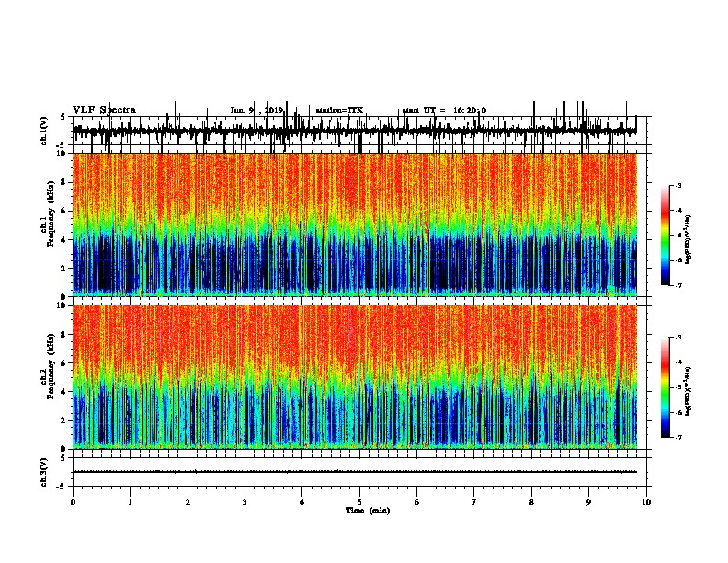Screen dimensions: 728x563
Task: Click the time-axis tick label "9"
Action: coord(588,502)
